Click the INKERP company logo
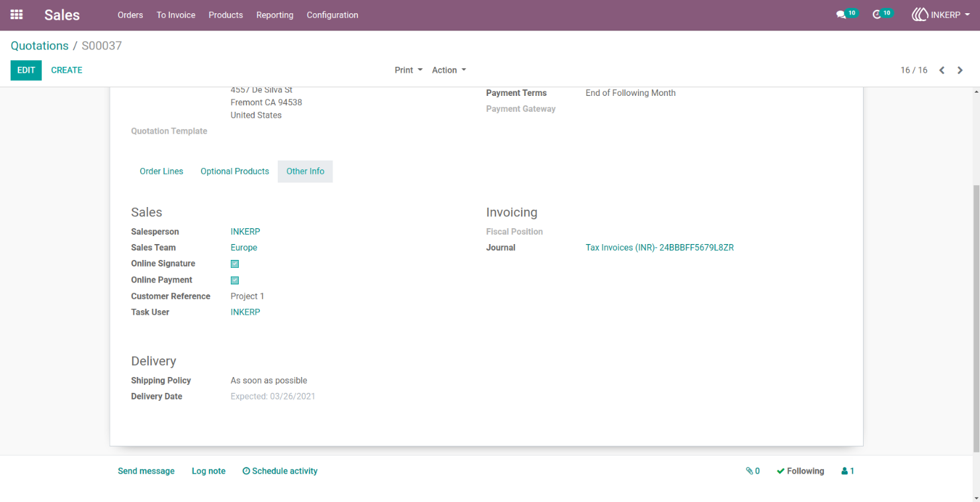This screenshot has height=502, width=980. pos(919,15)
